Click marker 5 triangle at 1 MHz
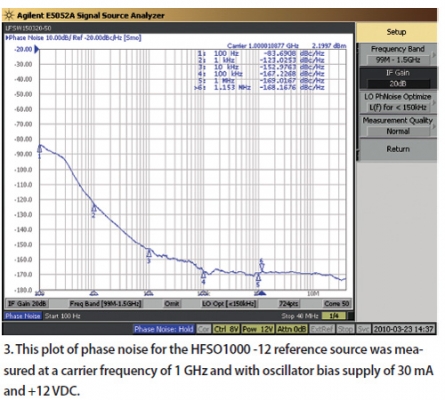 (258, 277)
